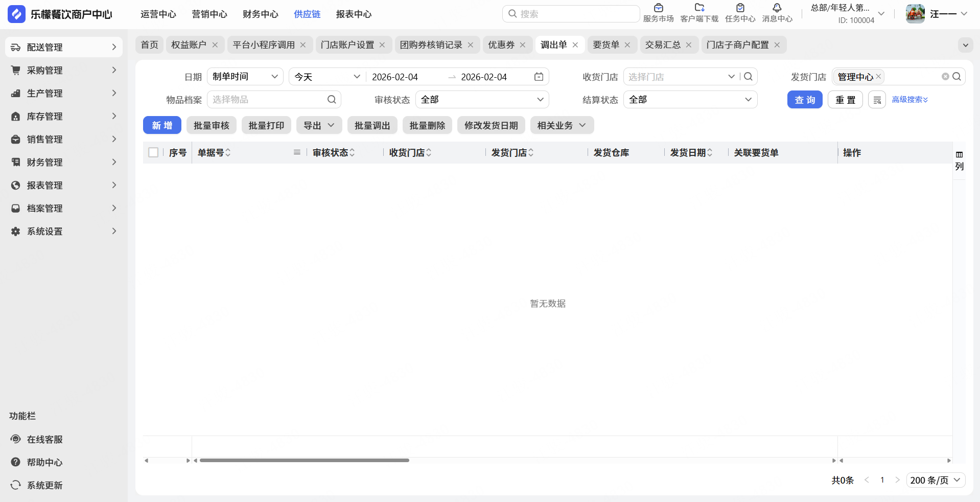
Task: Close the 权益账户 tab
Action: tap(215, 45)
